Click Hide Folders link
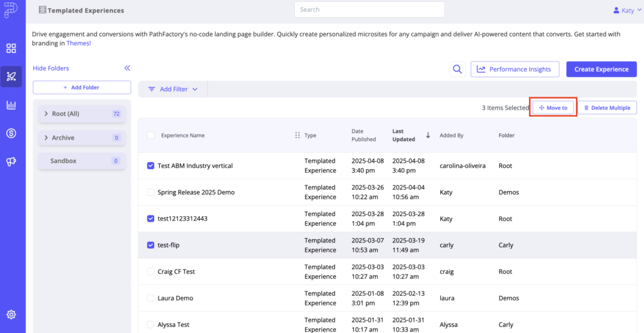This screenshot has height=333, width=644. click(x=51, y=68)
